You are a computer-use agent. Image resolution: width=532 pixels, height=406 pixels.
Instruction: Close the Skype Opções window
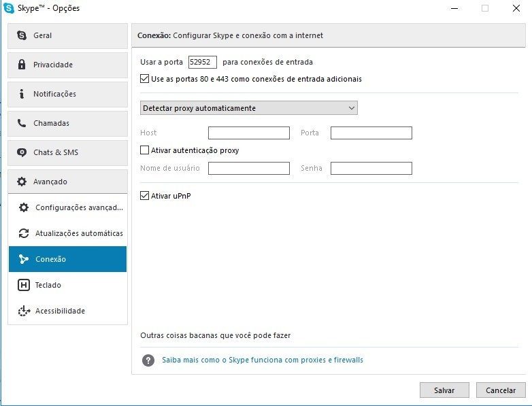point(516,8)
